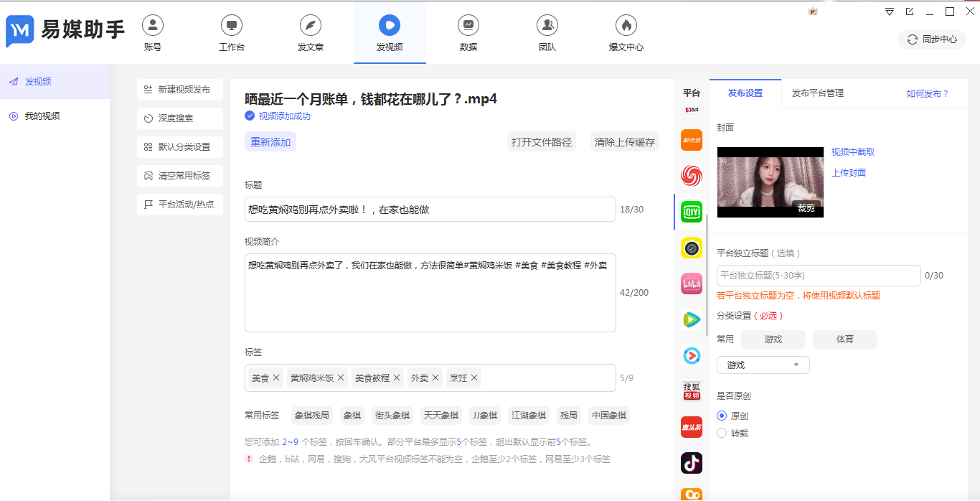
Task: Select the 转载 radio button
Action: click(722, 433)
